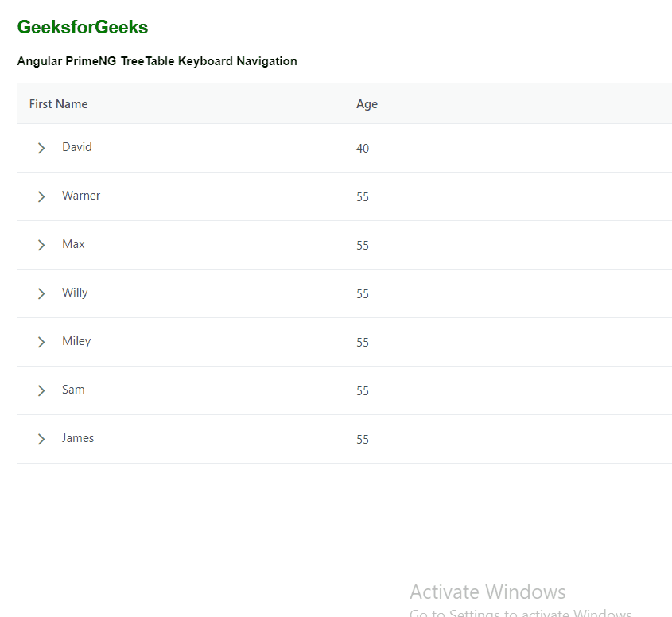Select the James name cell
672x617 pixels.
point(78,438)
